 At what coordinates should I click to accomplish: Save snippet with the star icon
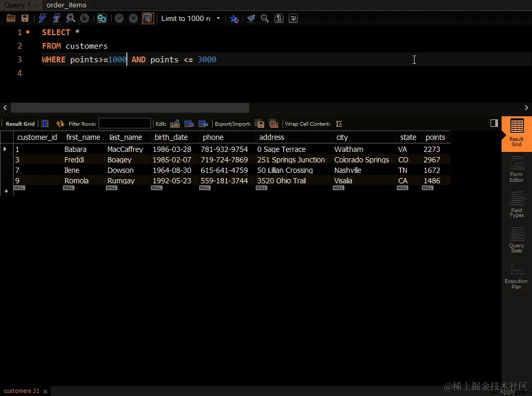[x=234, y=18]
